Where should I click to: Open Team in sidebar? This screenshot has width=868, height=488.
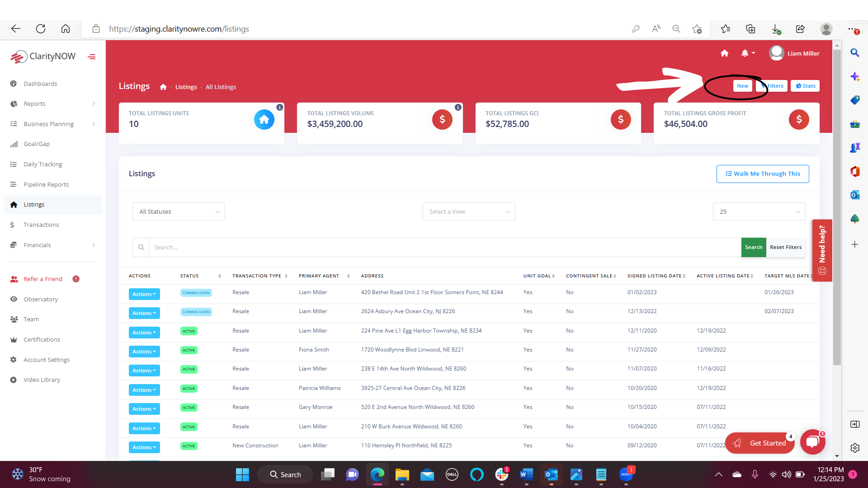point(31,319)
